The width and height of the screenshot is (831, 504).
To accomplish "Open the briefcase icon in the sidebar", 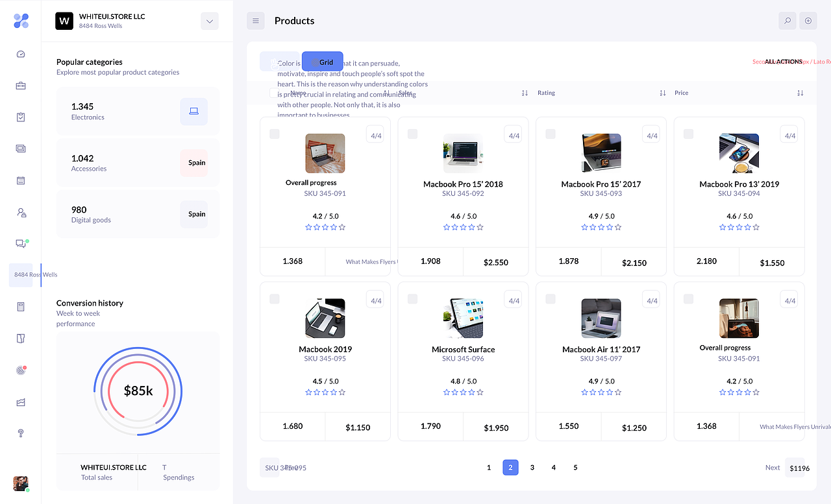I will (x=21, y=86).
